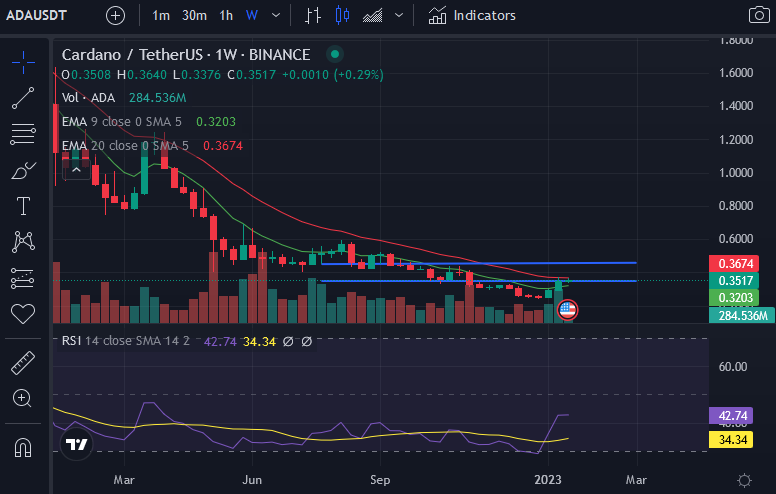Image resolution: width=776 pixels, height=494 pixels.
Task: Click the 1.0000 price scale label
Action: click(x=736, y=172)
